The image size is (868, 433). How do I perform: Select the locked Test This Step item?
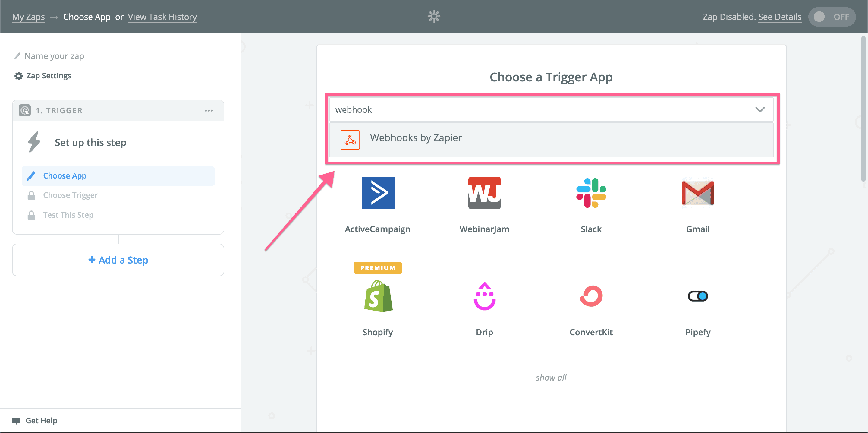pos(118,215)
